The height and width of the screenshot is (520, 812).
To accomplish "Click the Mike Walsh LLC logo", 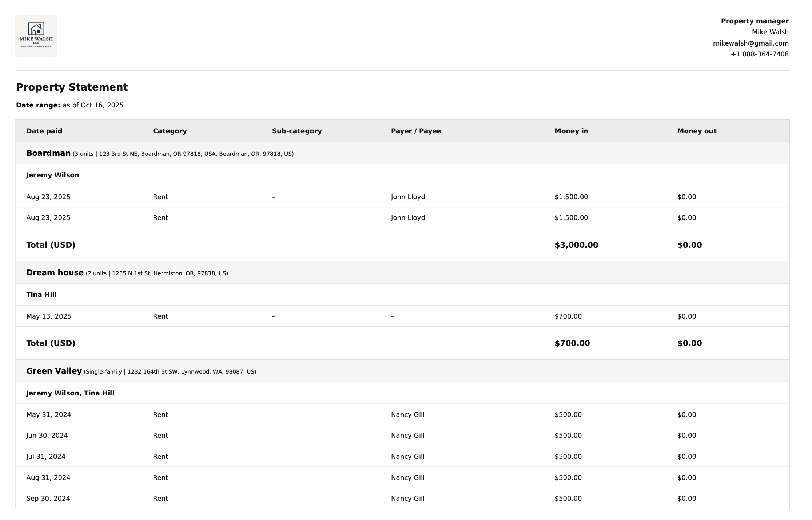I will tap(36, 36).
